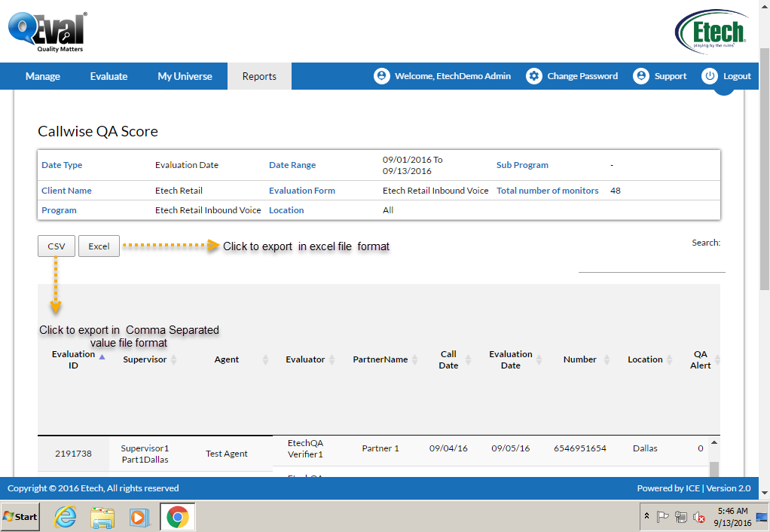Click the taskbar clock 5:46 AM

click(x=732, y=511)
